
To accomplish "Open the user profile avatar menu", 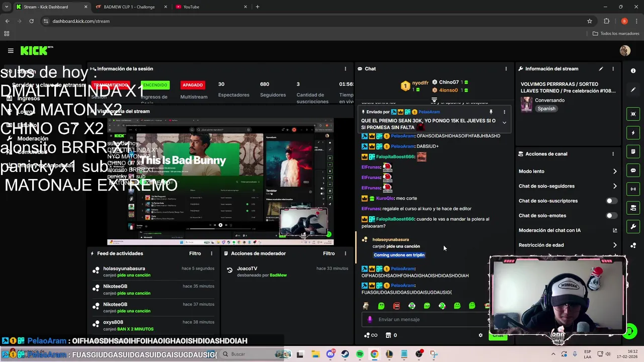I will [x=625, y=51].
